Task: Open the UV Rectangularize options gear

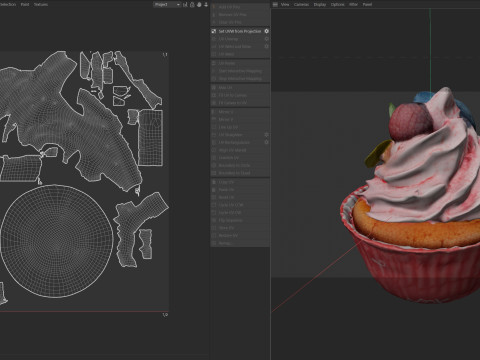Action: point(266,142)
